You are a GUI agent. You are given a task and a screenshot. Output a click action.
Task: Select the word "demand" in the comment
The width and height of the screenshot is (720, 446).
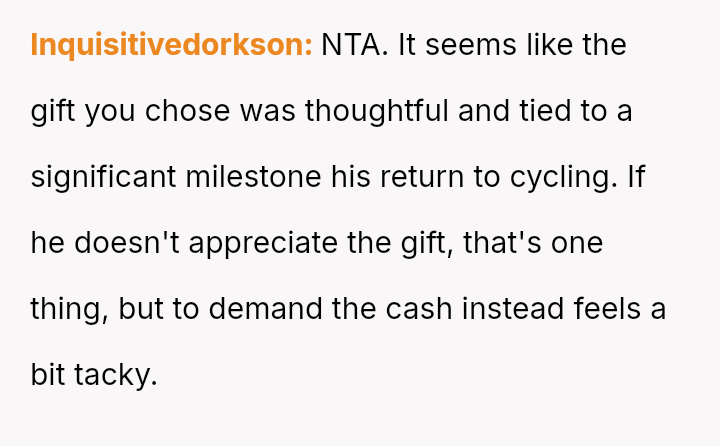265,309
